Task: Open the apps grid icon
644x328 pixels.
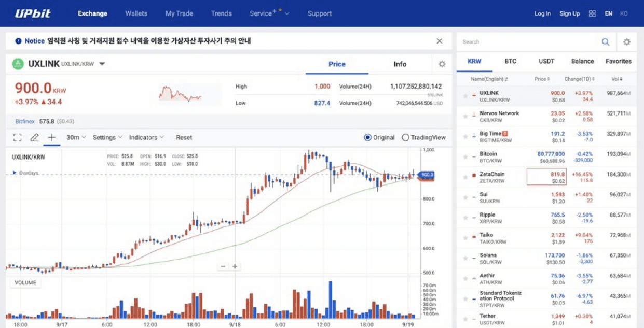Action: click(592, 13)
